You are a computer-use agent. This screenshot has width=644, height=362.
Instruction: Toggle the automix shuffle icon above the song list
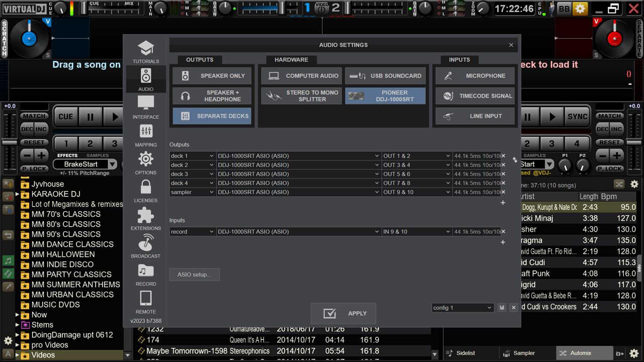[x=619, y=185]
